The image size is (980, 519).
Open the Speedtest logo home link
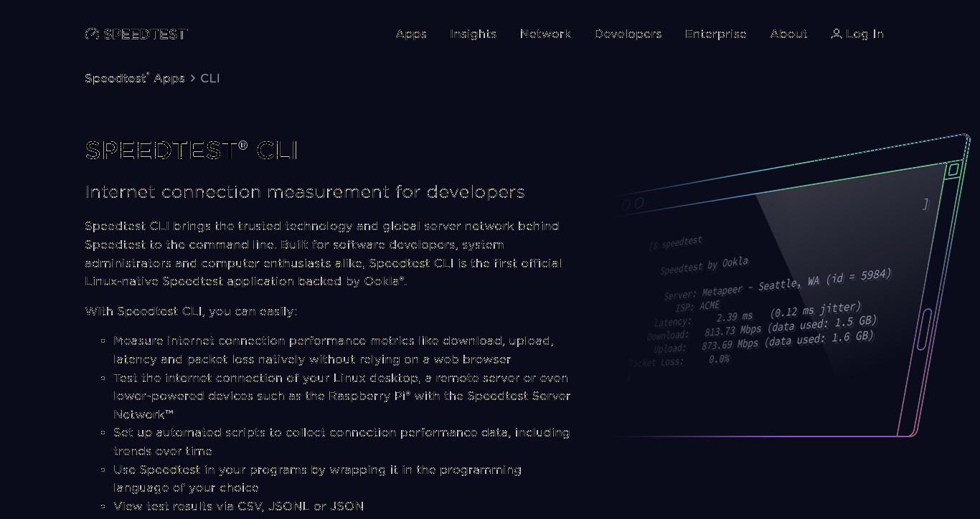(136, 34)
